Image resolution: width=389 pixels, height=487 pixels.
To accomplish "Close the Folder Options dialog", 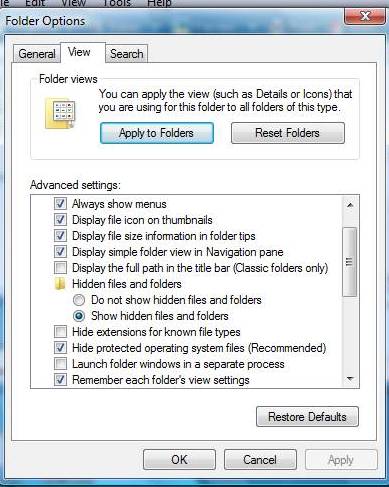I will coord(365,16).
